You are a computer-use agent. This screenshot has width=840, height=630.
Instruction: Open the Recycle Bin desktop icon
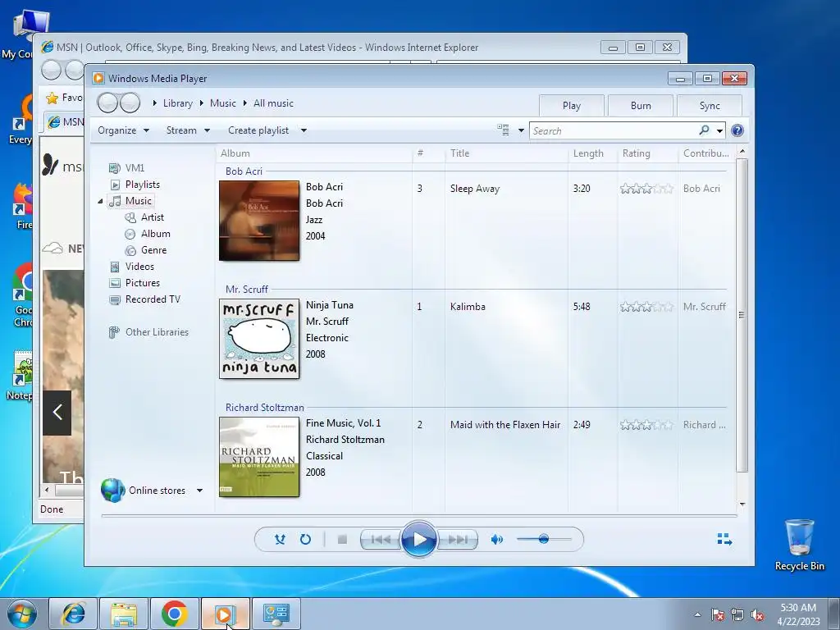(799, 546)
